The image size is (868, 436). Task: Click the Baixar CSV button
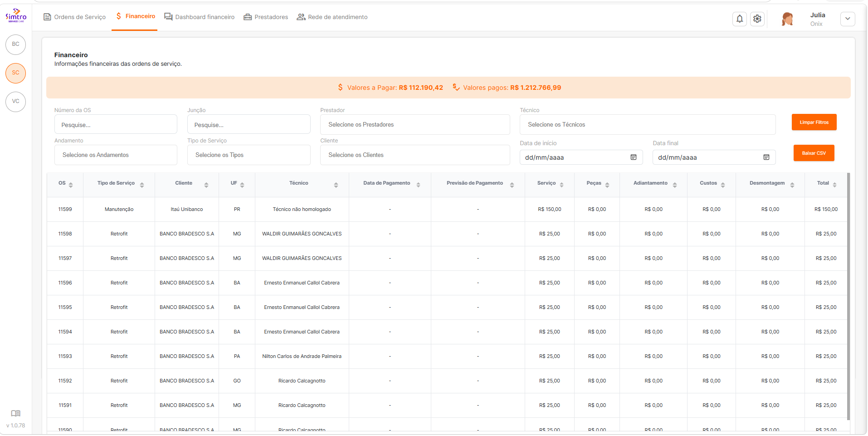[x=814, y=153]
